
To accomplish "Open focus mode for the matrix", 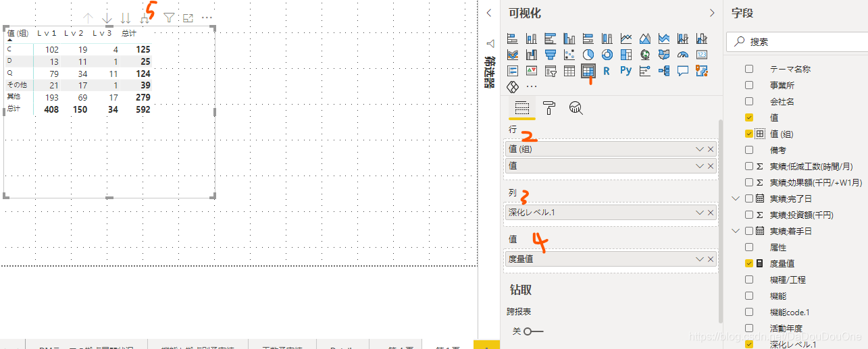I will point(188,18).
